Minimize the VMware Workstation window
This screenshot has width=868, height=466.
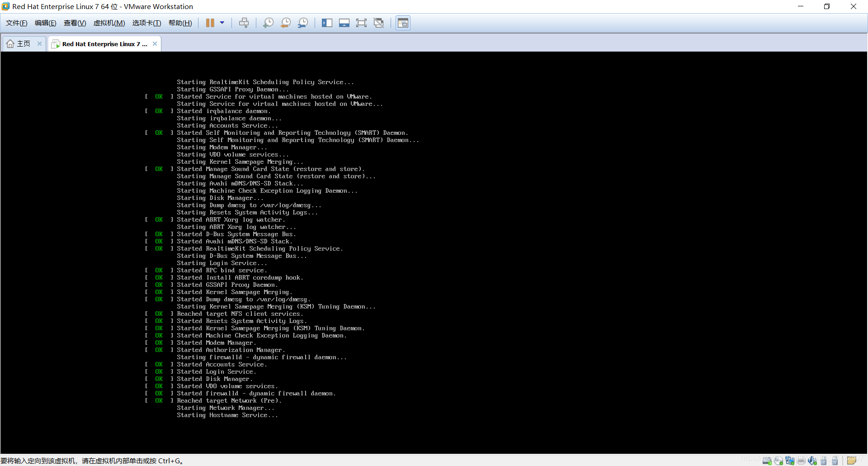801,6
